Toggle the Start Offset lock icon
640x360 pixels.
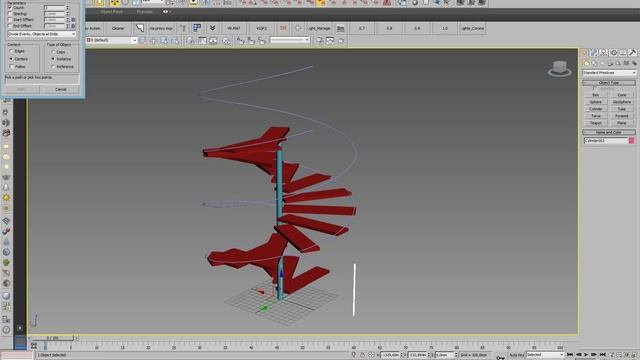coord(73,20)
